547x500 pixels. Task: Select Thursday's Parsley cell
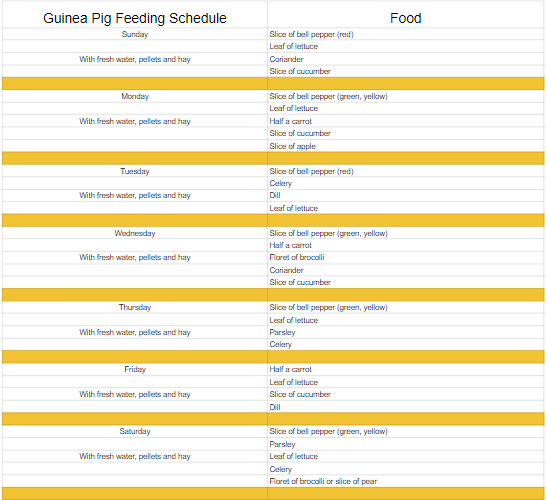pyautogui.click(x=406, y=332)
